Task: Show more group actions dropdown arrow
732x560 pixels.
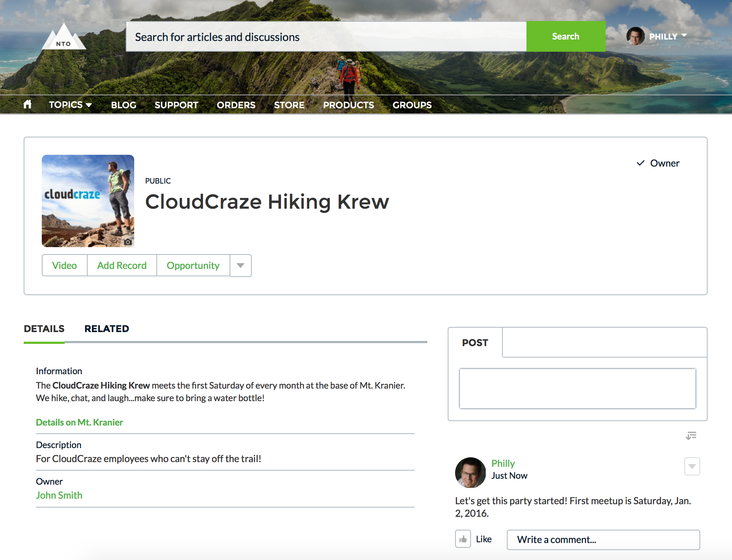Action: pyautogui.click(x=240, y=266)
